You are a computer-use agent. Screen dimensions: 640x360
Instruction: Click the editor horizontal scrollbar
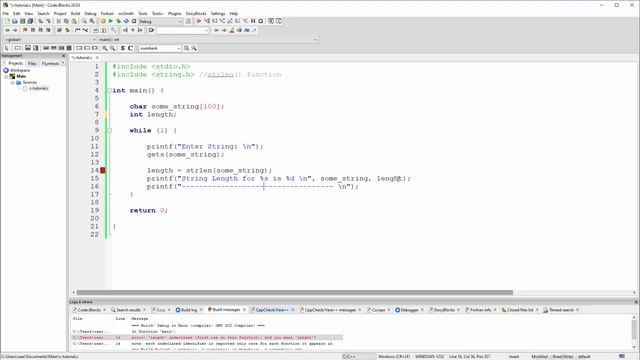point(295,292)
